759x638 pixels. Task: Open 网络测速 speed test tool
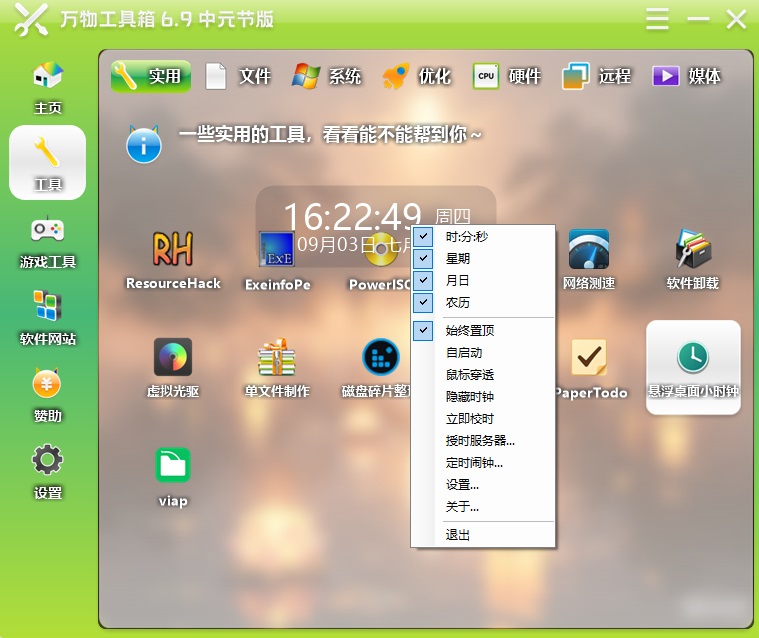589,260
